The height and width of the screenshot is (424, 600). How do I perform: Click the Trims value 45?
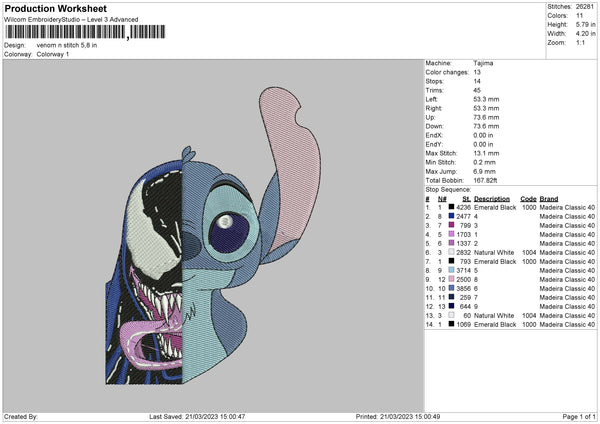coord(477,90)
